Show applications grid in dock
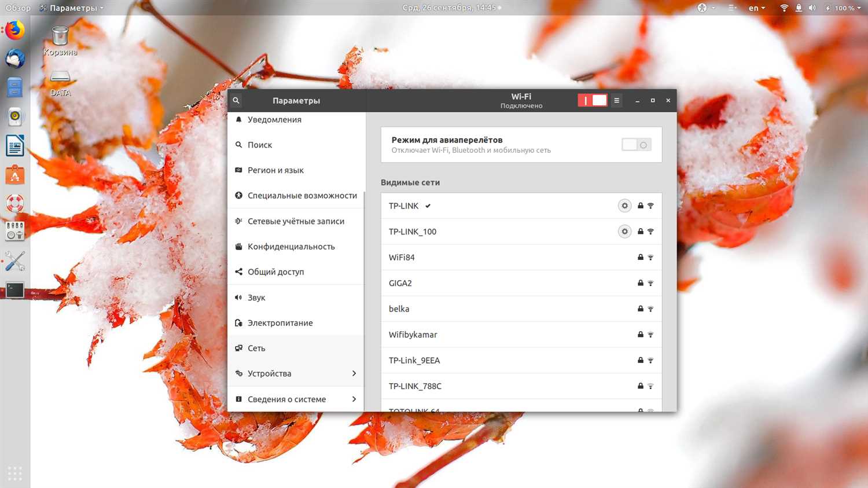The height and width of the screenshot is (488, 868). [x=15, y=473]
